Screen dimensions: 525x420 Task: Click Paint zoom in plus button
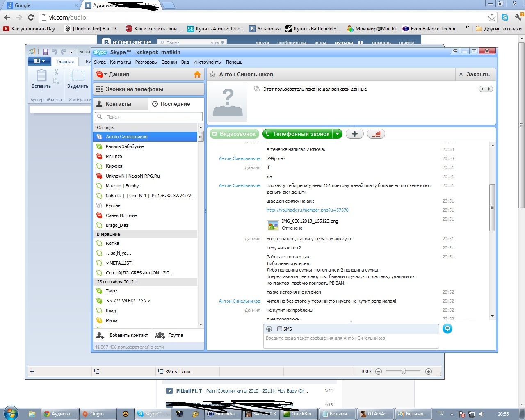pyautogui.click(x=429, y=372)
